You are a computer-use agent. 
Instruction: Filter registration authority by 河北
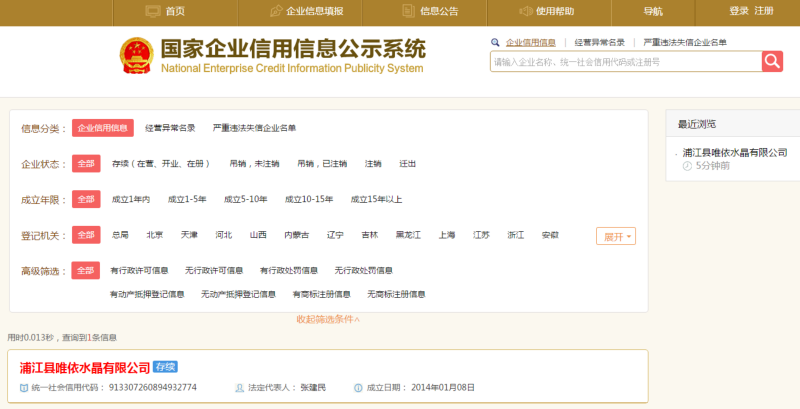point(223,235)
